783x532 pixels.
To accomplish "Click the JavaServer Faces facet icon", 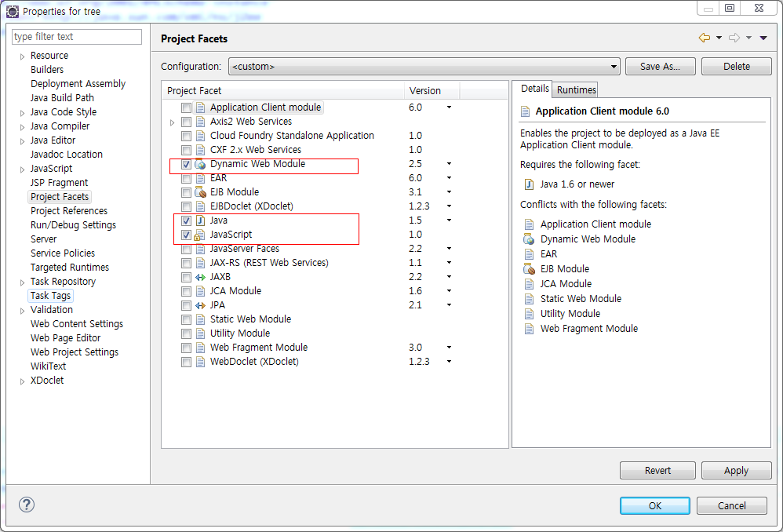I will pyautogui.click(x=200, y=249).
